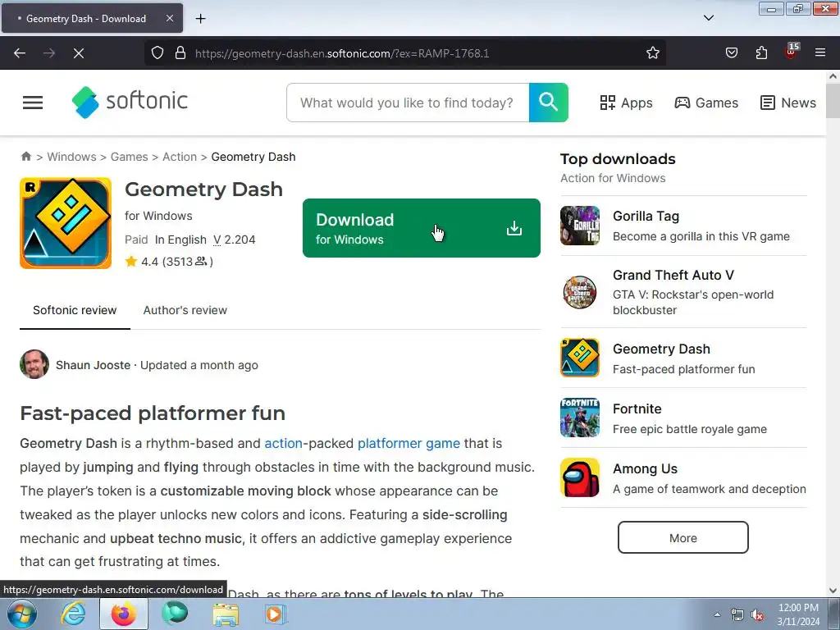Follow the 'action' hyperlink in the review
Screen dimensions: 840x630
point(283,444)
